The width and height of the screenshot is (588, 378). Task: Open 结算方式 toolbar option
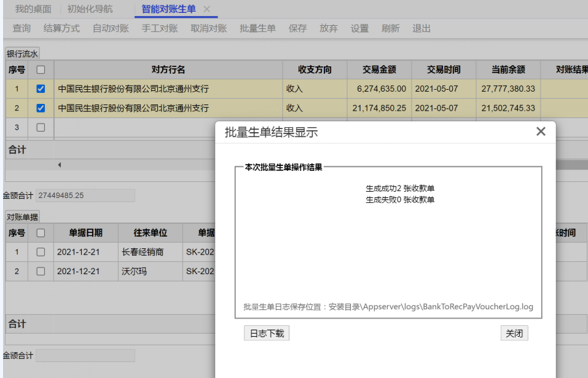point(61,28)
